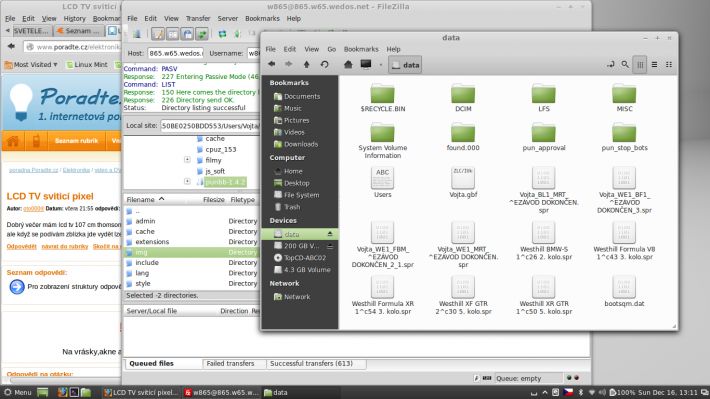Viewport: 710px width, 399px height.
Task: Open the LFS folder
Action: click(543, 97)
